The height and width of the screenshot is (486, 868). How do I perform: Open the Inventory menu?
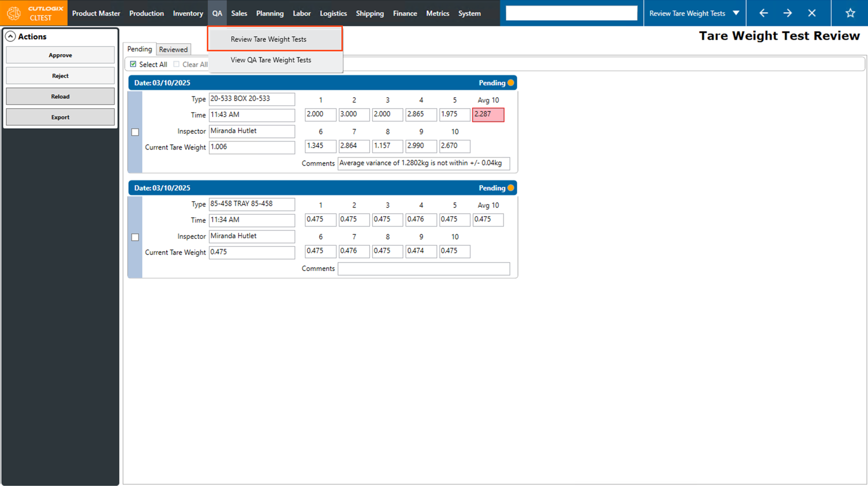coord(188,13)
